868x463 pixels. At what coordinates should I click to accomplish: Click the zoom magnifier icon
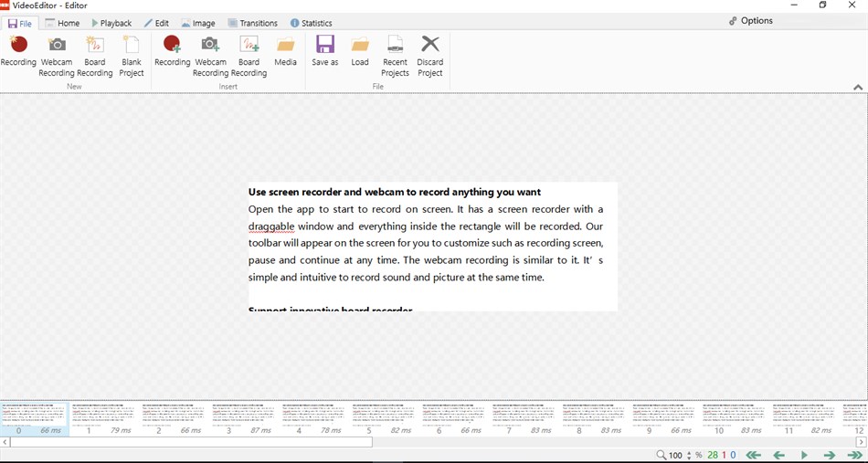[662, 456]
